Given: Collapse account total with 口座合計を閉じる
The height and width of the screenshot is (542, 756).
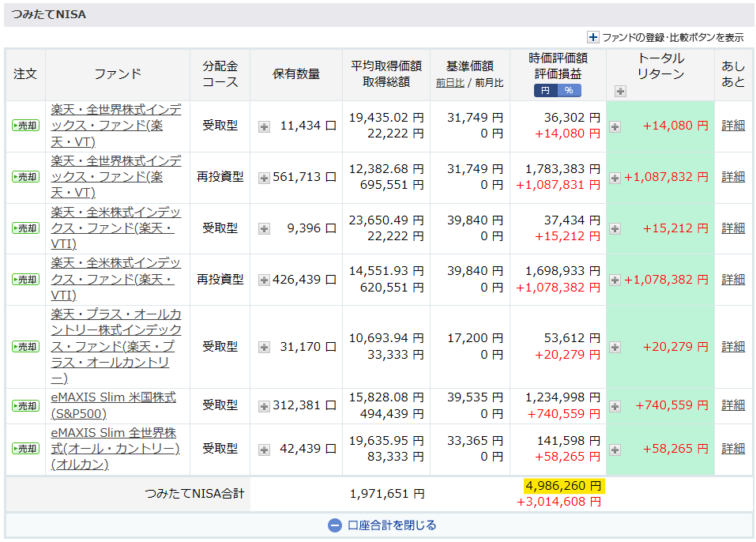Looking at the screenshot, I should (x=382, y=525).
